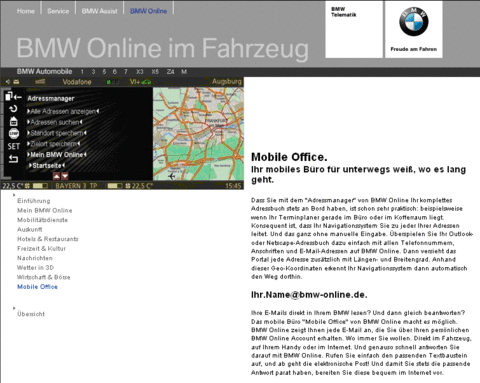Expand the arrow above Übersicht
This screenshot has height=383, width=480.
coord(14,308)
